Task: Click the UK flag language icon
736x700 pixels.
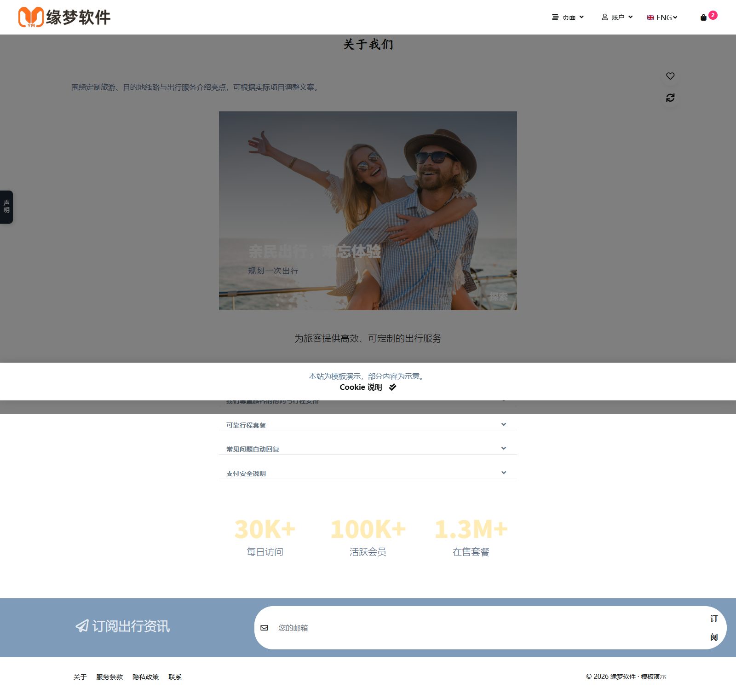Action: coord(650,17)
